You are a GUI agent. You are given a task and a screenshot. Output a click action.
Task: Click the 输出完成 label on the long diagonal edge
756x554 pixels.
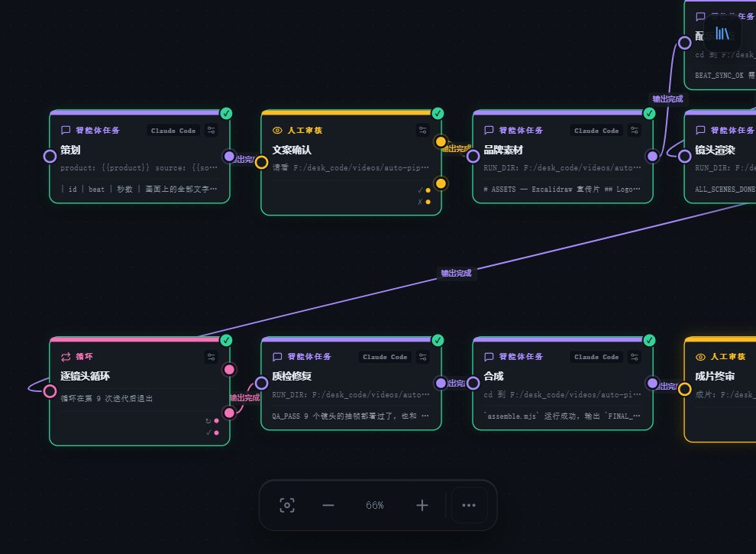pos(456,273)
